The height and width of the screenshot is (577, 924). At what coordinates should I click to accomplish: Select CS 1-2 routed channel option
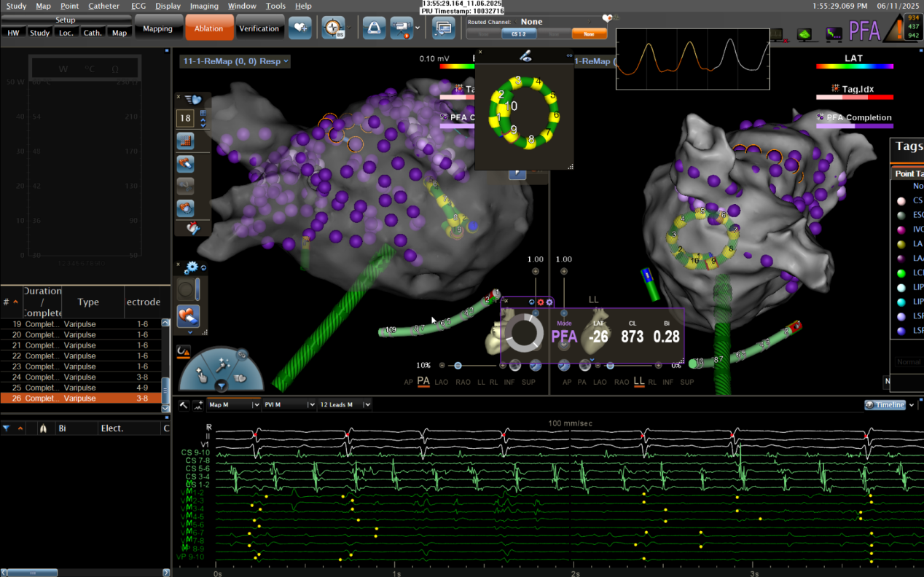(x=519, y=34)
